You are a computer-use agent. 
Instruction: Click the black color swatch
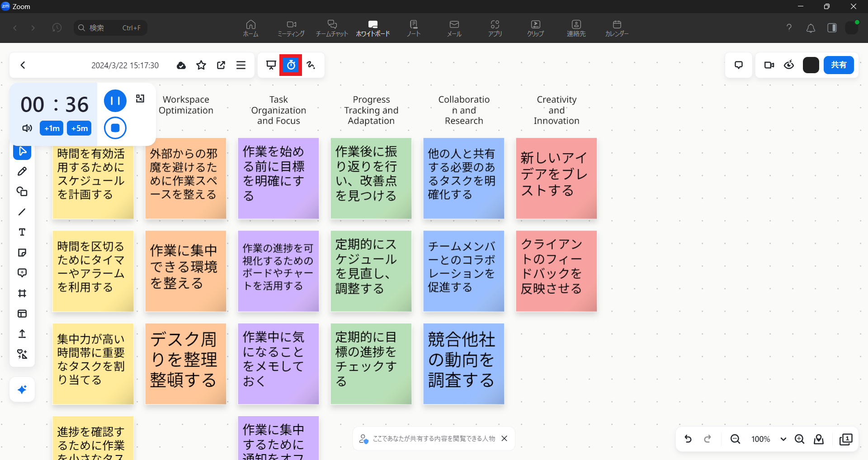pyautogui.click(x=811, y=65)
